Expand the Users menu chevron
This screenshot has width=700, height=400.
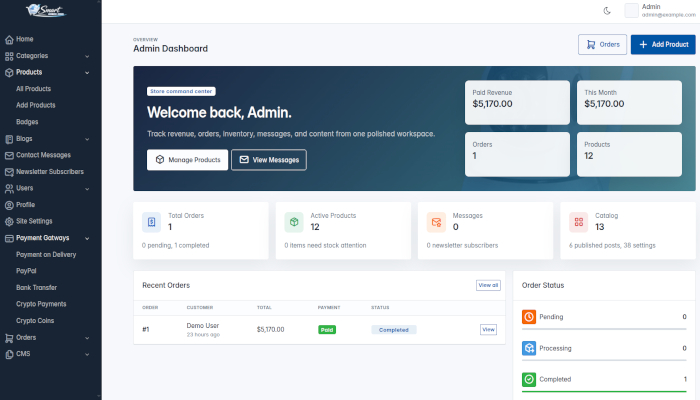[x=87, y=189]
